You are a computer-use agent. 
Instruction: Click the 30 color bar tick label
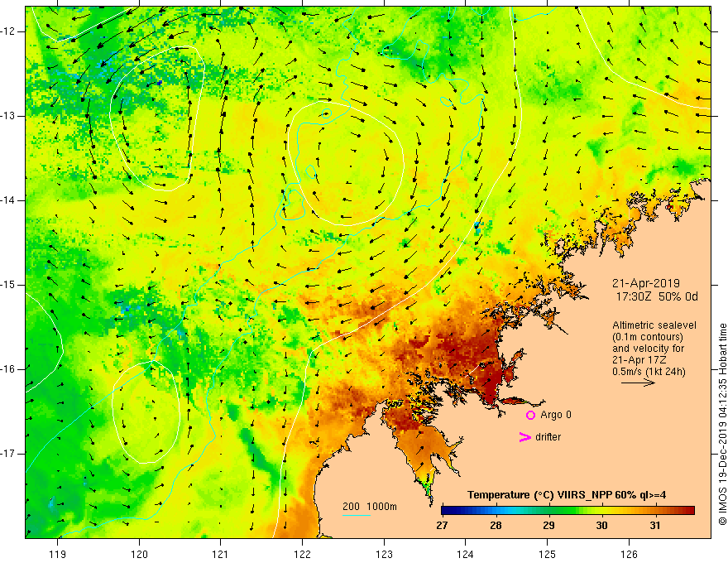[x=601, y=526]
